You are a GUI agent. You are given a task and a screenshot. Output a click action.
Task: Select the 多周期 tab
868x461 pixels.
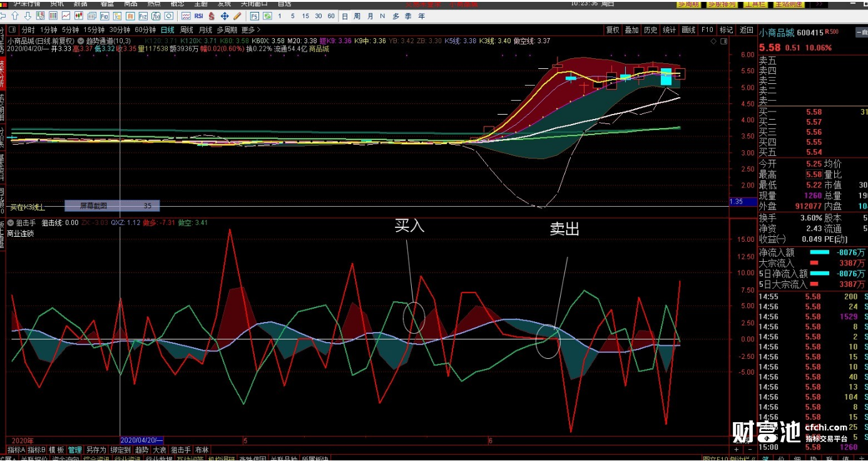(x=227, y=29)
